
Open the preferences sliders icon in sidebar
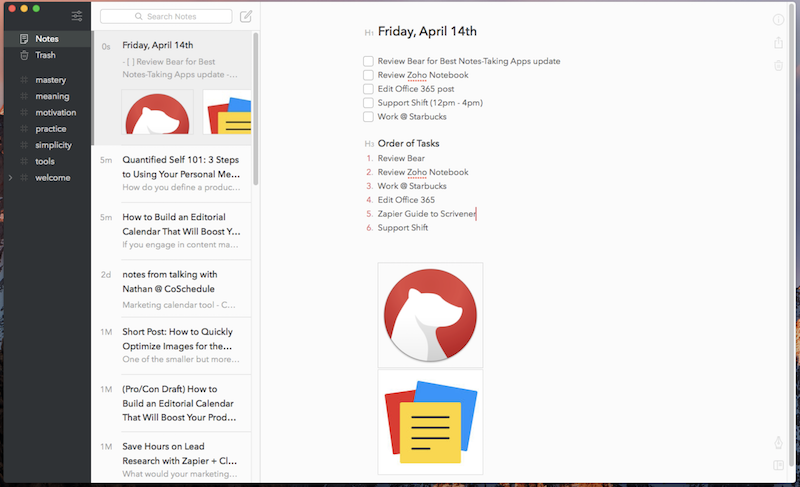click(x=78, y=17)
